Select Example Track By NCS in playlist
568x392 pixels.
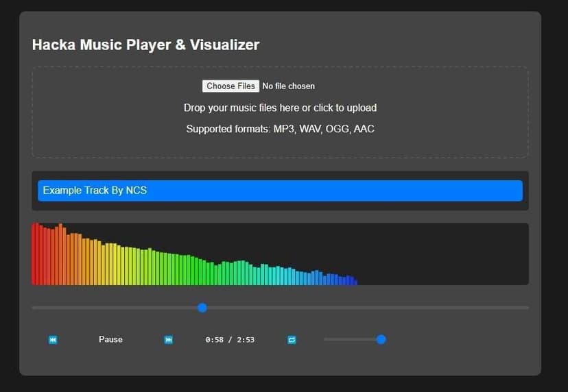tap(280, 191)
